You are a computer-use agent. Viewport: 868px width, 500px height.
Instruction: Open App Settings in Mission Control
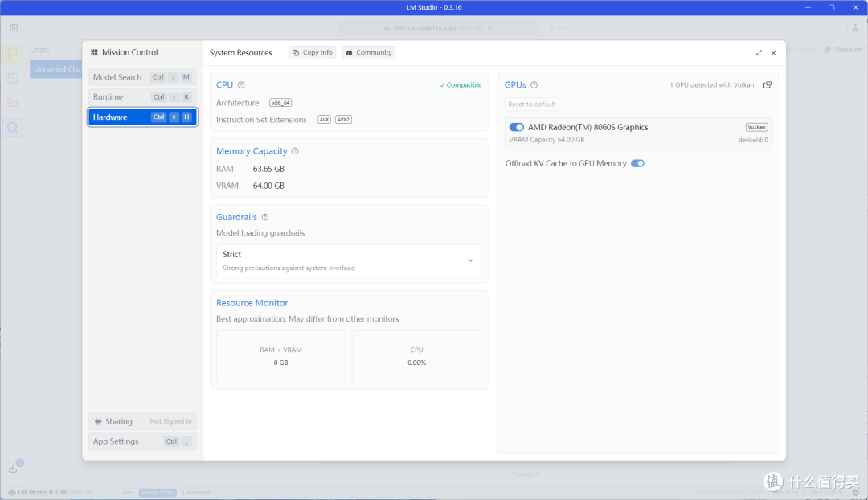coord(142,441)
